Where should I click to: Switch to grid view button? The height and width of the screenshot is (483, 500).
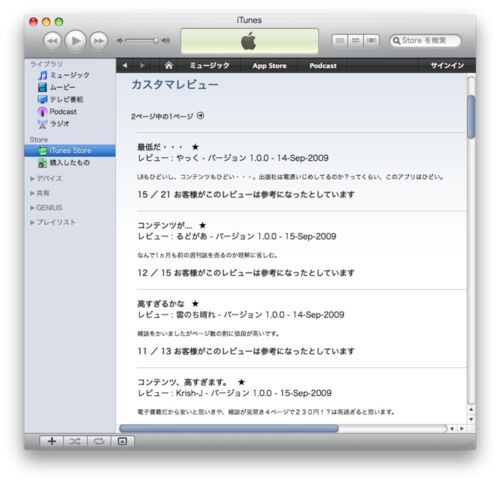point(355,41)
